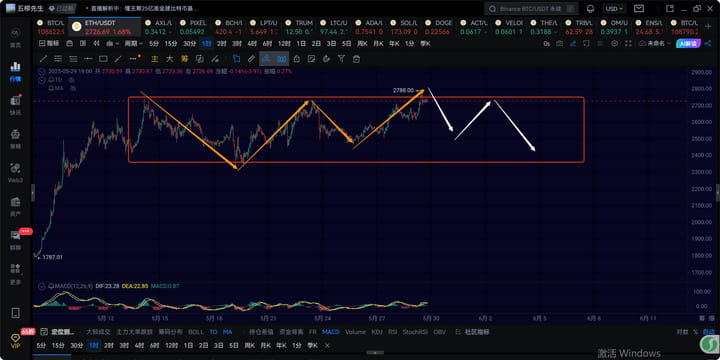Enable the BOLL indicator

[x=196, y=332]
